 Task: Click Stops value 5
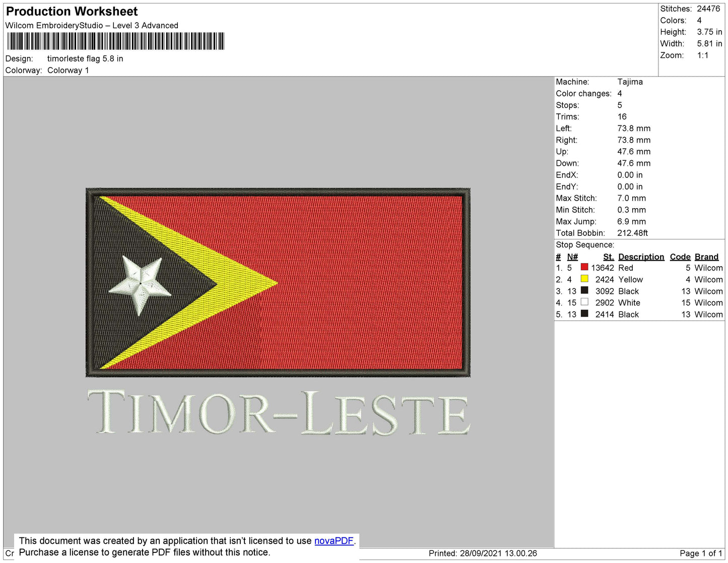(620, 105)
